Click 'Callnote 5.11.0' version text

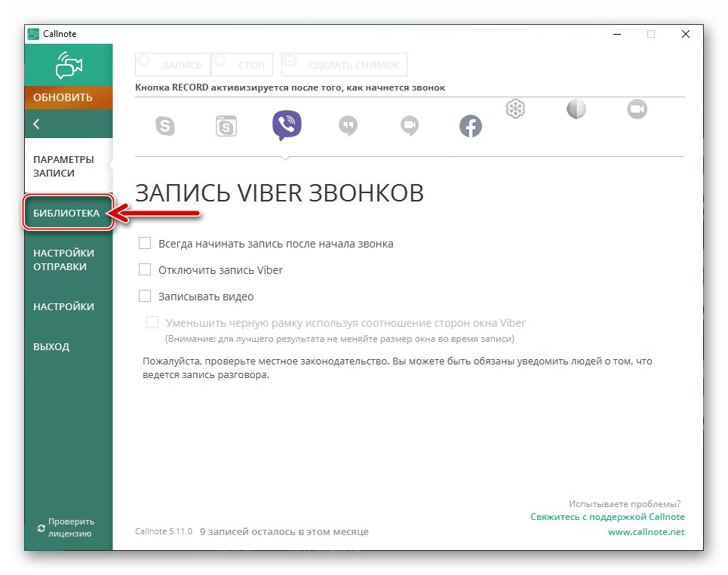pos(164,531)
